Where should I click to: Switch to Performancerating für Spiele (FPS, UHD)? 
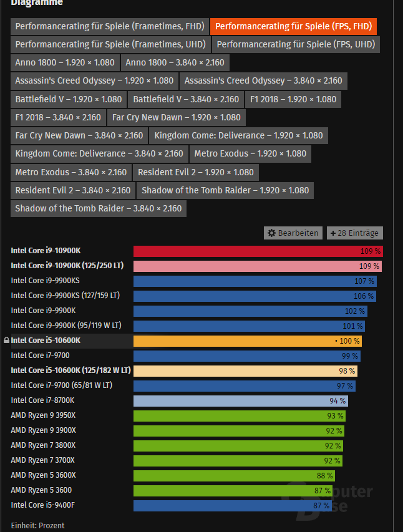(296, 44)
